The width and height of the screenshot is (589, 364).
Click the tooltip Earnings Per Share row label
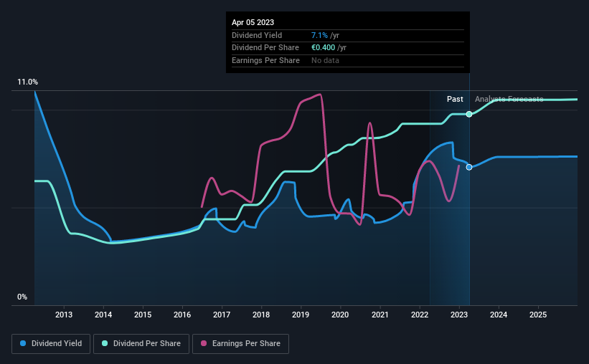(265, 60)
